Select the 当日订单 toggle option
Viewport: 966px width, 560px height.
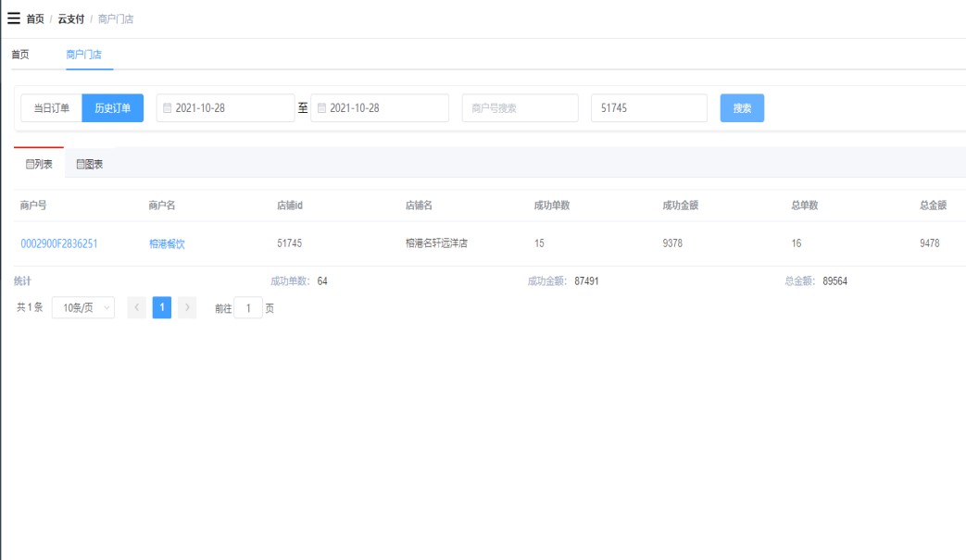click(x=52, y=108)
